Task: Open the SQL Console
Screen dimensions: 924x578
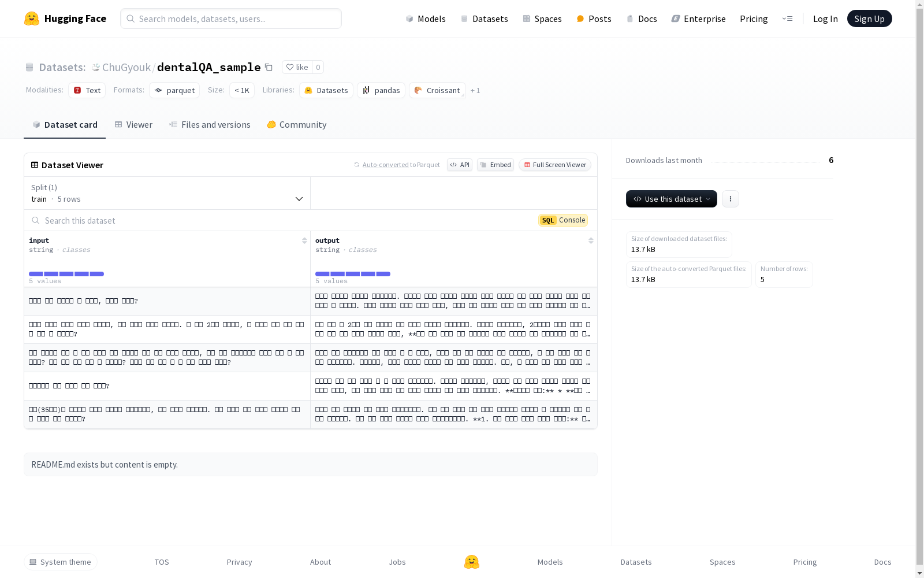Action: [563, 220]
